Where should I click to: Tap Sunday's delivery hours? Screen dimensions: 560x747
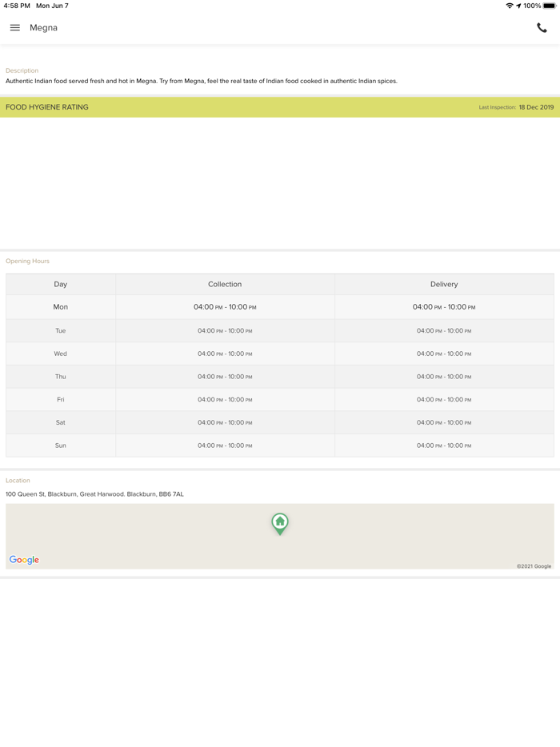444,445
